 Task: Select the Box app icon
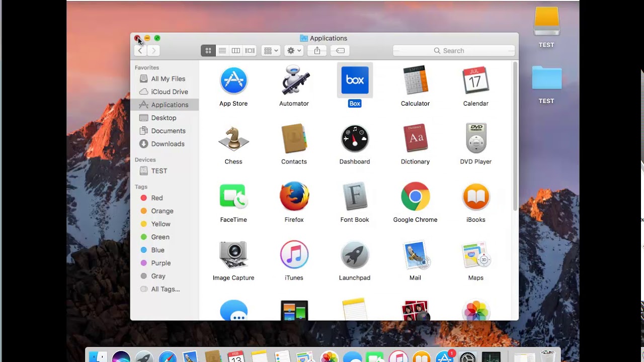(355, 80)
